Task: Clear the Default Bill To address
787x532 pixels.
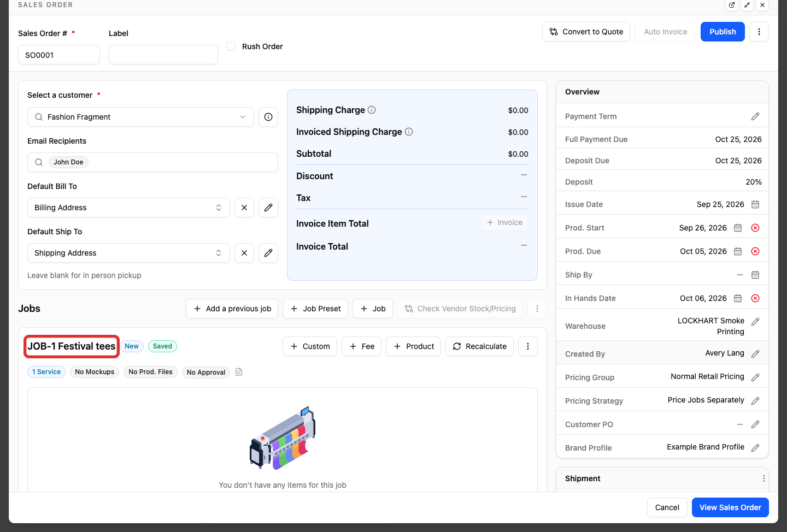Action: pos(244,208)
